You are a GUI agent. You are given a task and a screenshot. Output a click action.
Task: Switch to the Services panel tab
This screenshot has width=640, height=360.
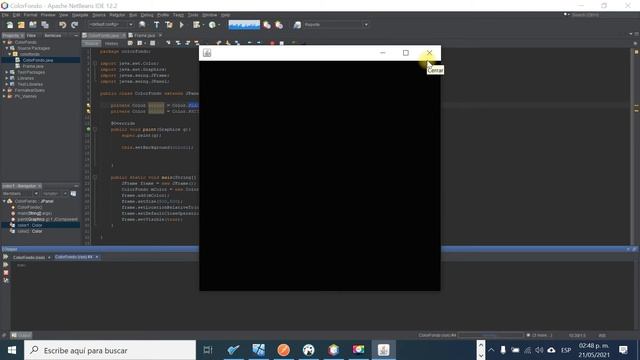click(53, 36)
